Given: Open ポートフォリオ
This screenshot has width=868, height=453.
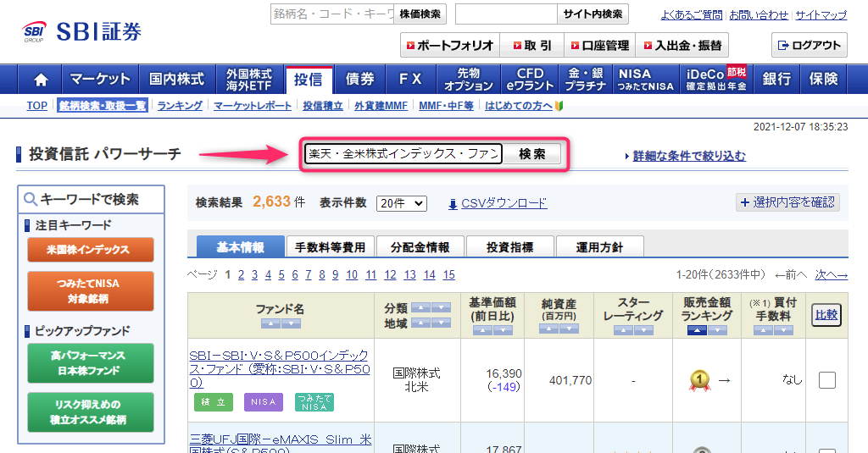Looking at the screenshot, I should coord(450,46).
